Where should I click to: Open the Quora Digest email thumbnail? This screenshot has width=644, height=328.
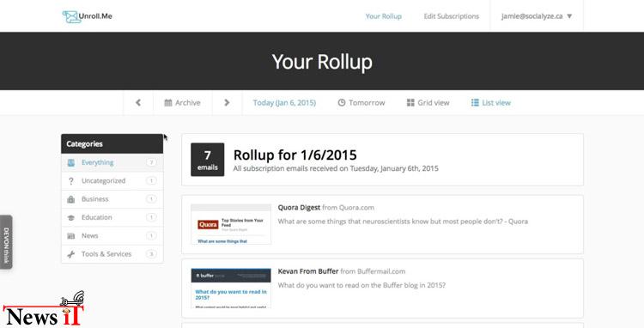[231, 224]
